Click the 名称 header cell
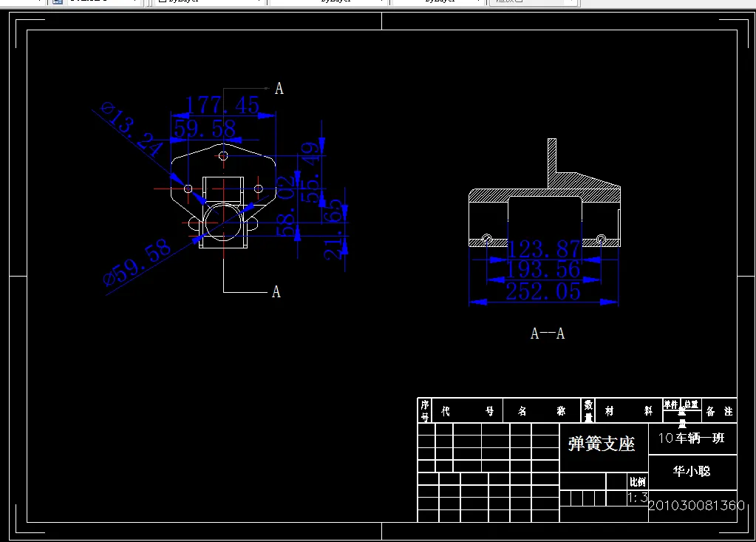Screen dimensions: 756x542 (542, 411)
